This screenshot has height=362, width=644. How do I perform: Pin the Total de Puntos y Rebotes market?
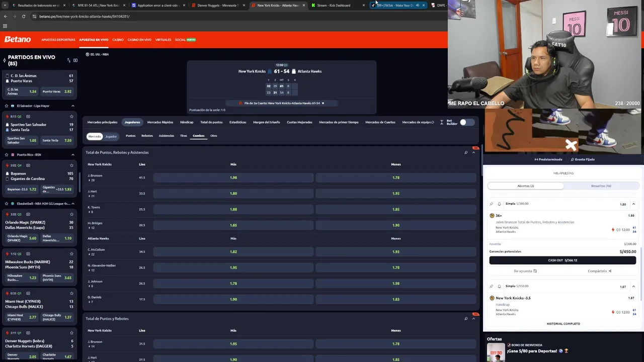(466, 318)
